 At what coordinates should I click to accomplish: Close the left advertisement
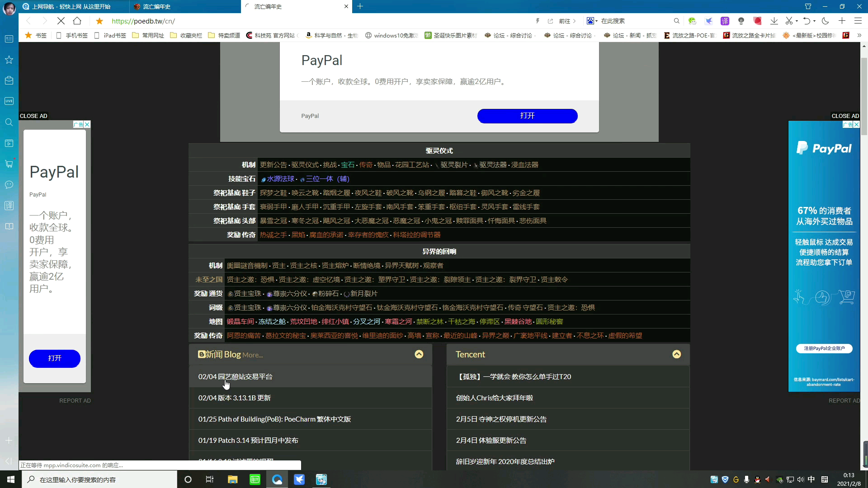click(x=33, y=116)
